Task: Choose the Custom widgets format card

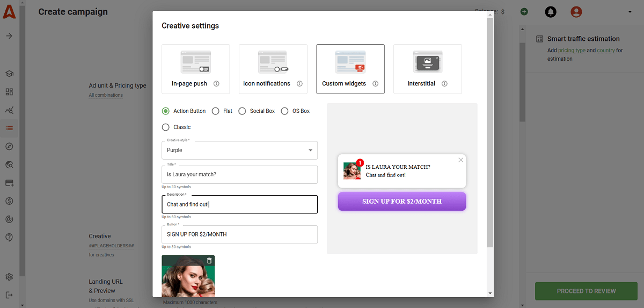Action: (x=350, y=69)
